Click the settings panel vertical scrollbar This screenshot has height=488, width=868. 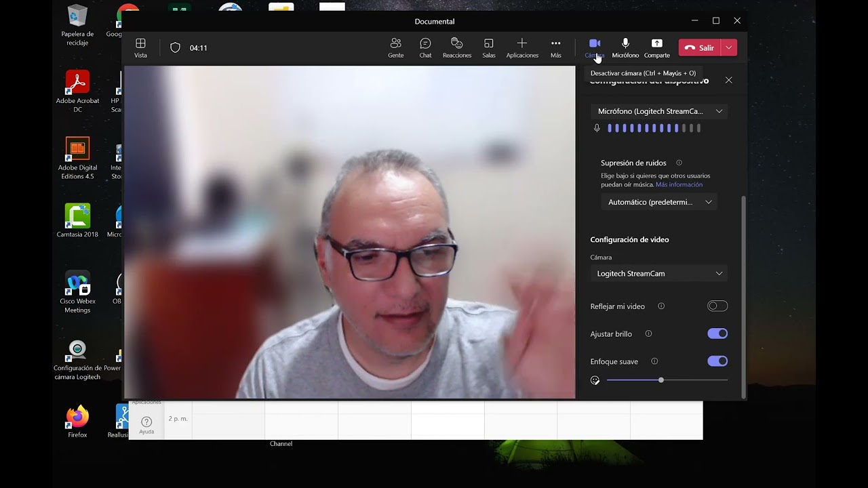click(x=743, y=297)
